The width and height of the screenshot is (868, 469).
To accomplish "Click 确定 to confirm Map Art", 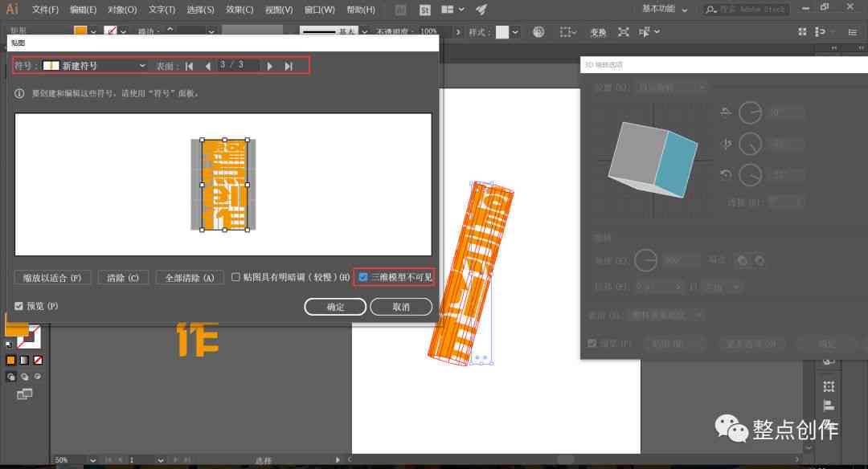I will pyautogui.click(x=335, y=307).
